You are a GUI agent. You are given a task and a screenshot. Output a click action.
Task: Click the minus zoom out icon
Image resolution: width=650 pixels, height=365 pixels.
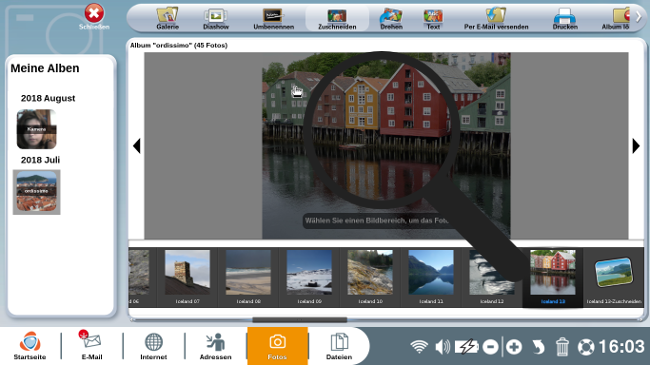click(490, 347)
